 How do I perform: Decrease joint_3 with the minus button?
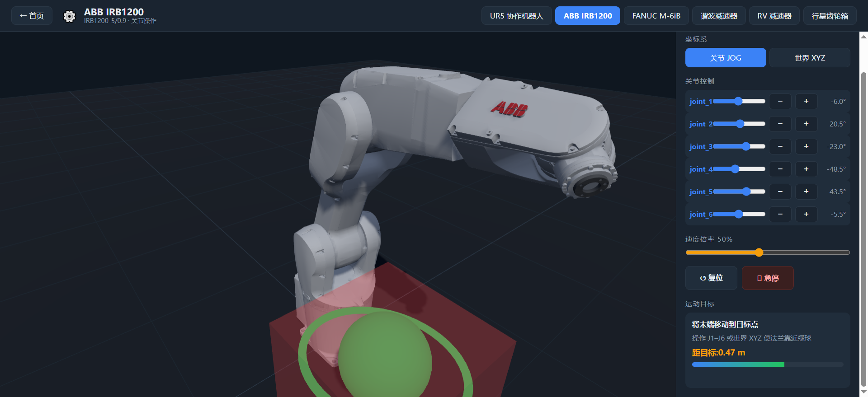pos(780,146)
